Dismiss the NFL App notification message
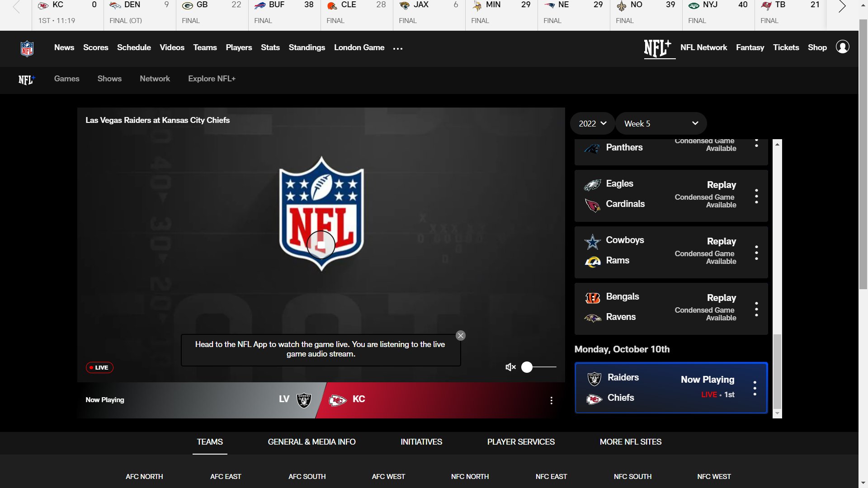868x488 pixels. (x=460, y=335)
